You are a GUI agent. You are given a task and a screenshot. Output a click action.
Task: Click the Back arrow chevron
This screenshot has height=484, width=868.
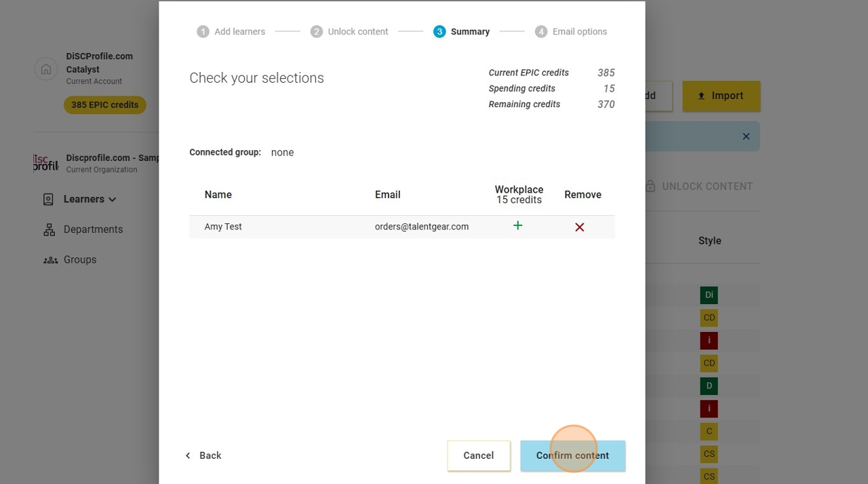[x=188, y=455]
